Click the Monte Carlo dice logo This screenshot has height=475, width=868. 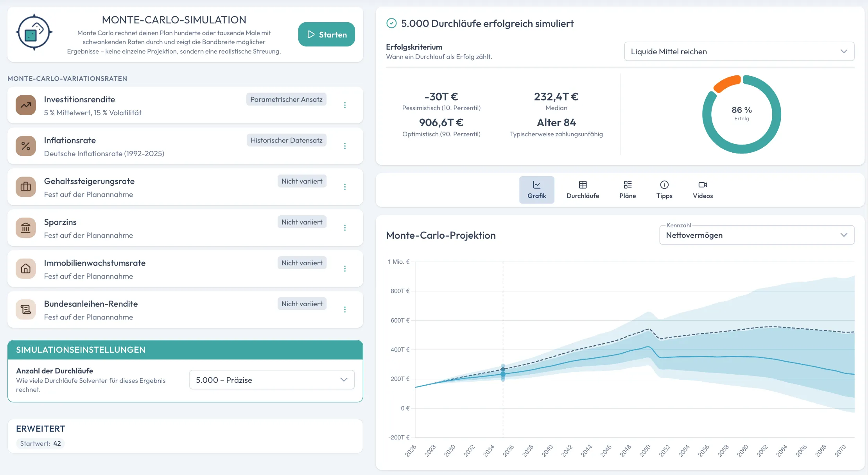[34, 32]
